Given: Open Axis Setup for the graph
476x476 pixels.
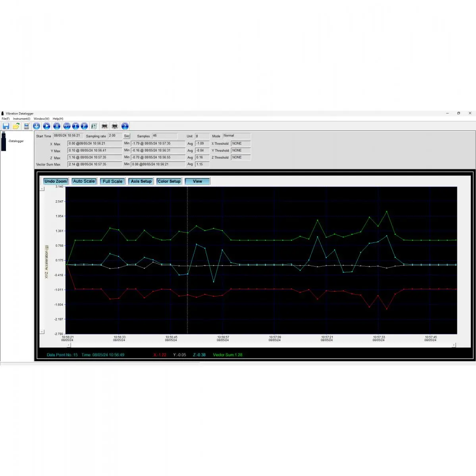Looking at the screenshot, I should (141, 181).
